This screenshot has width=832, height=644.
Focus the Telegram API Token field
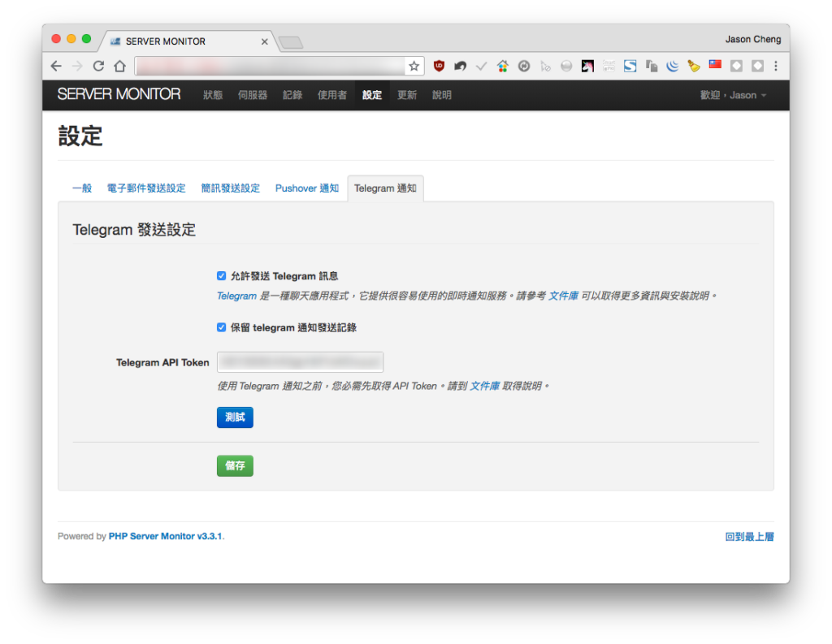click(x=301, y=362)
